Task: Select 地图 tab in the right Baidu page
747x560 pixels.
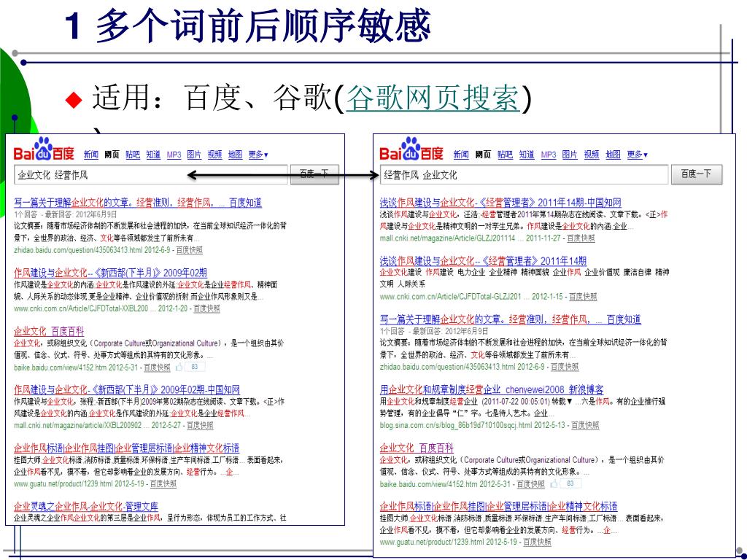Action: pyautogui.click(x=613, y=155)
